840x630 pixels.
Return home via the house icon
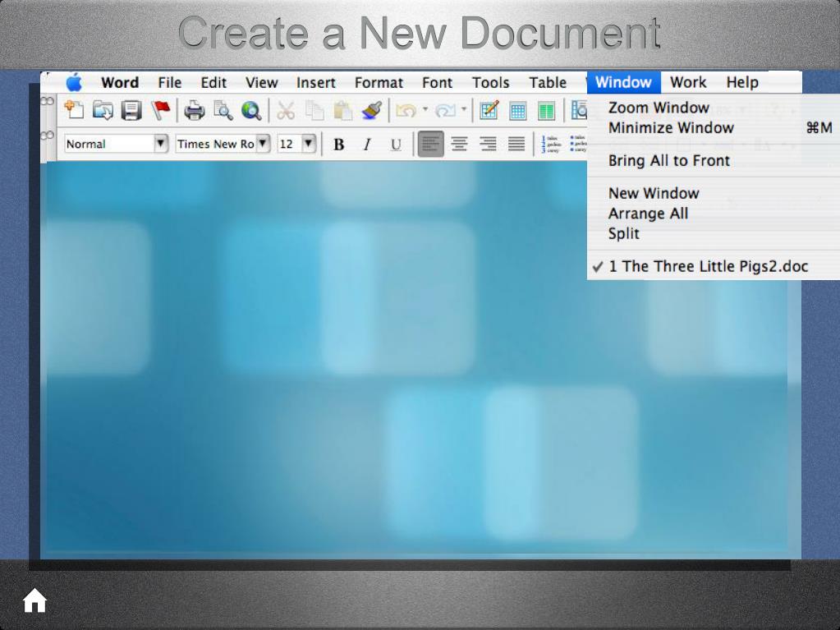(34, 600)
